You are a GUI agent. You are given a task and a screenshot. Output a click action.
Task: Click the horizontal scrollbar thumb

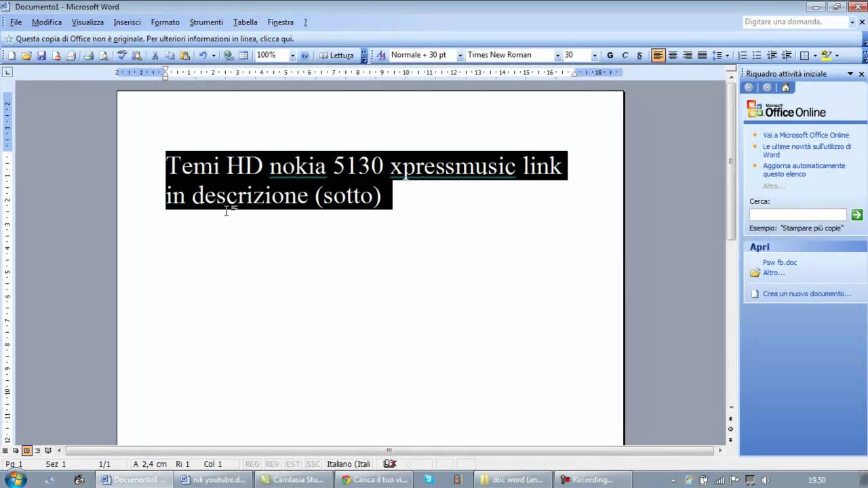(x=389, y=450)
